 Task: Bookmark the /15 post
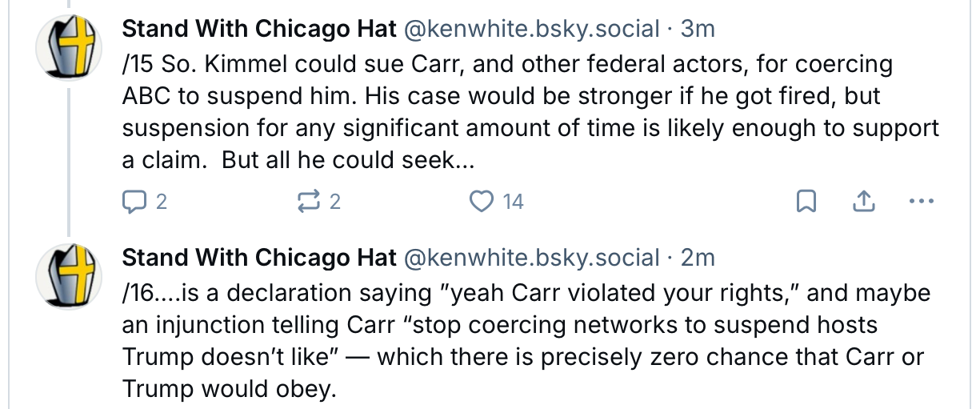point(807,202)
